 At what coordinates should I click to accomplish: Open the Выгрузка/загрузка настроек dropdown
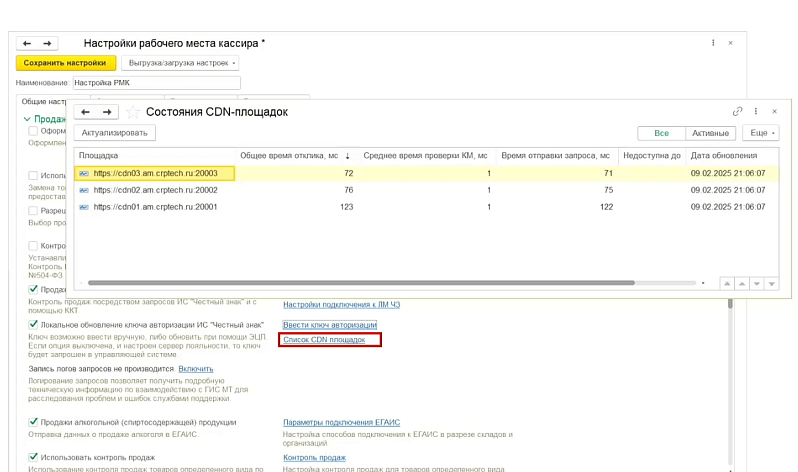click(181, 63)
